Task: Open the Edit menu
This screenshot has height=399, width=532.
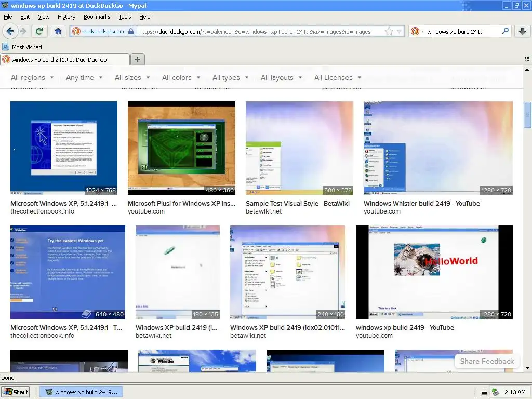Action: click(25, 17)
